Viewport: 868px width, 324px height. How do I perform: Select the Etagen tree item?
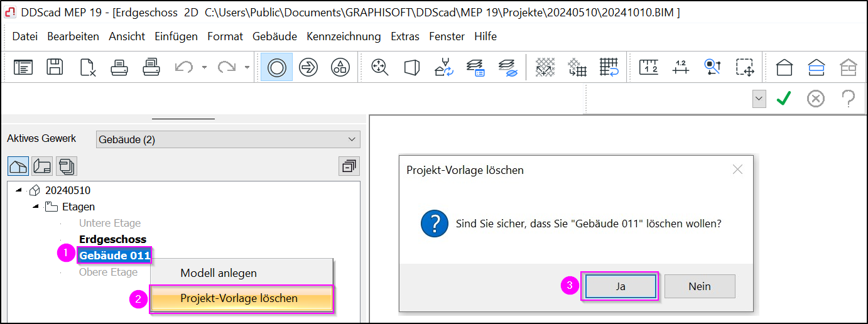(x=79, y=207)
